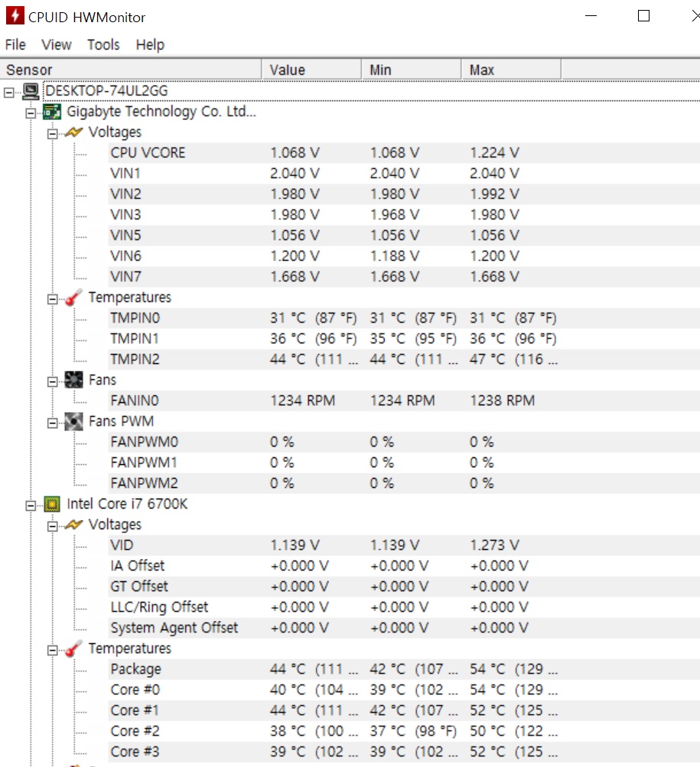Select the LLC/Ring Offset row
700x767 pixels.
(404, 607)
